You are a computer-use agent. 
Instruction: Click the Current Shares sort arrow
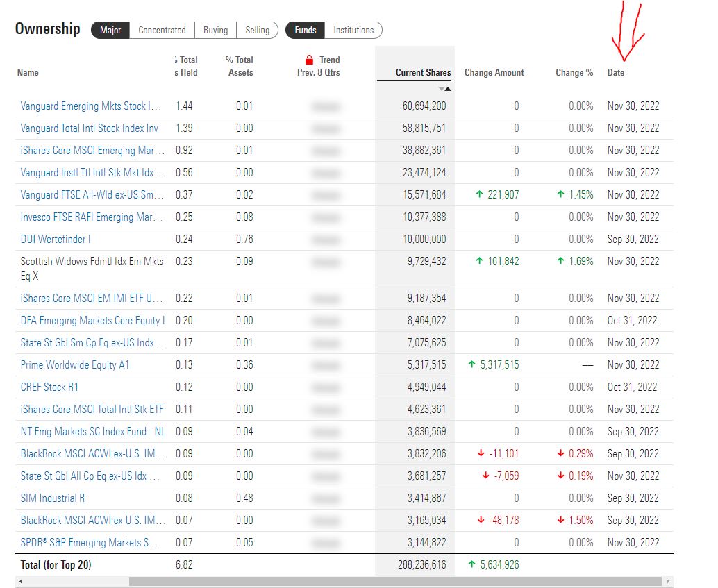[x=444, y=89]
